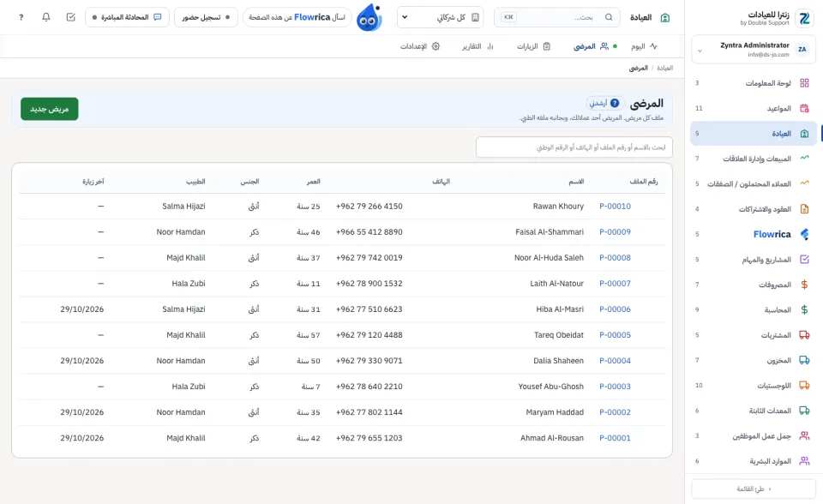The height and width of the screenshot is (504, 823).
Task: Open the المحادثة المباشرة live chat
Action: tap(127, 17)
